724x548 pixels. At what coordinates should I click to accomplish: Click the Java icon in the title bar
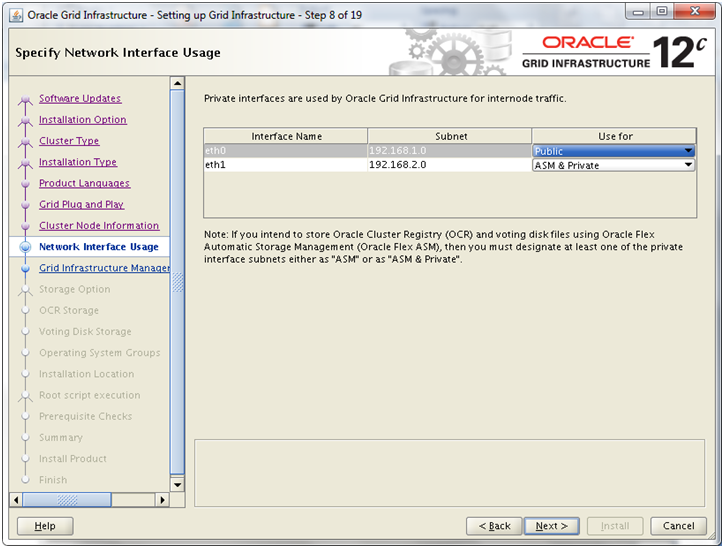tap(16, 15)
